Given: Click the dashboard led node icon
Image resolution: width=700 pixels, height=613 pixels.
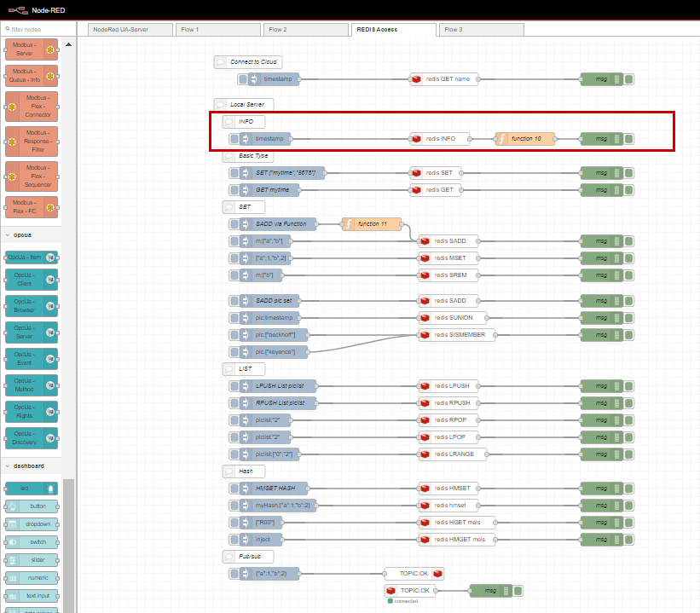Looking at the screenshot, I should [50, 489].
